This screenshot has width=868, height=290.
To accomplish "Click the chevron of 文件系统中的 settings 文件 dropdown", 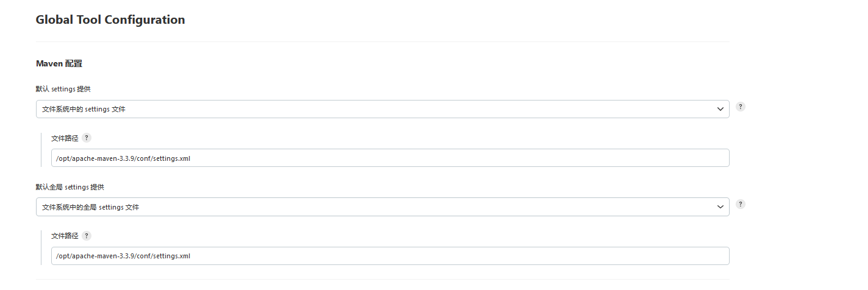I will click(x=720, y=109).
